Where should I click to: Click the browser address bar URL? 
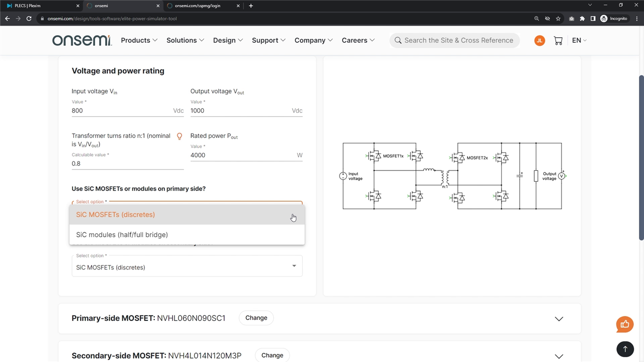tap(112, 19)
